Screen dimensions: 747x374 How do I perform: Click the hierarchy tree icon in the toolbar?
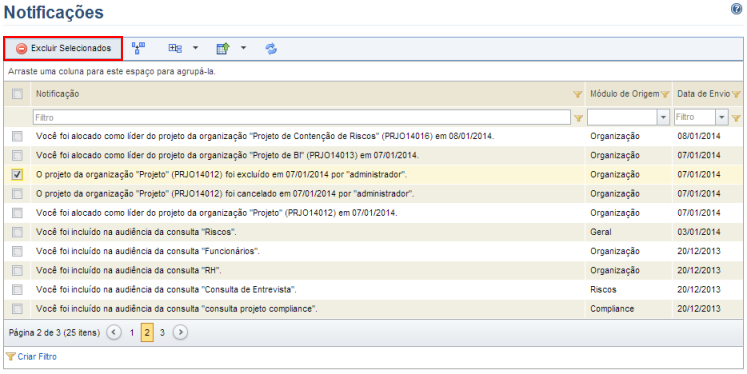pyautogui.click(x=138, y=49)
